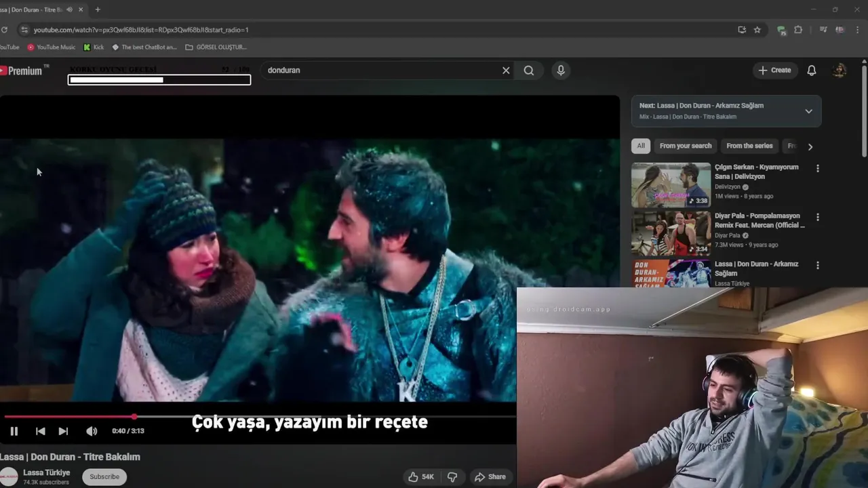
Task: Clear the search box with the X icon
Action: 506,70
